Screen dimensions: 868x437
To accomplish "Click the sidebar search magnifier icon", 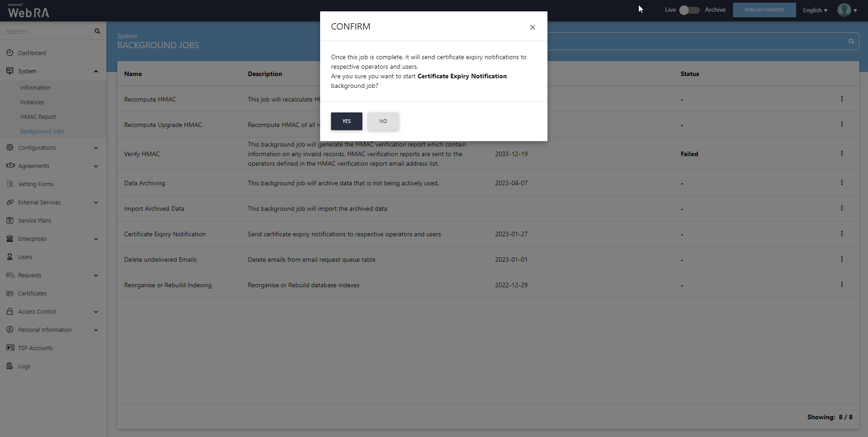I will 97,31.
